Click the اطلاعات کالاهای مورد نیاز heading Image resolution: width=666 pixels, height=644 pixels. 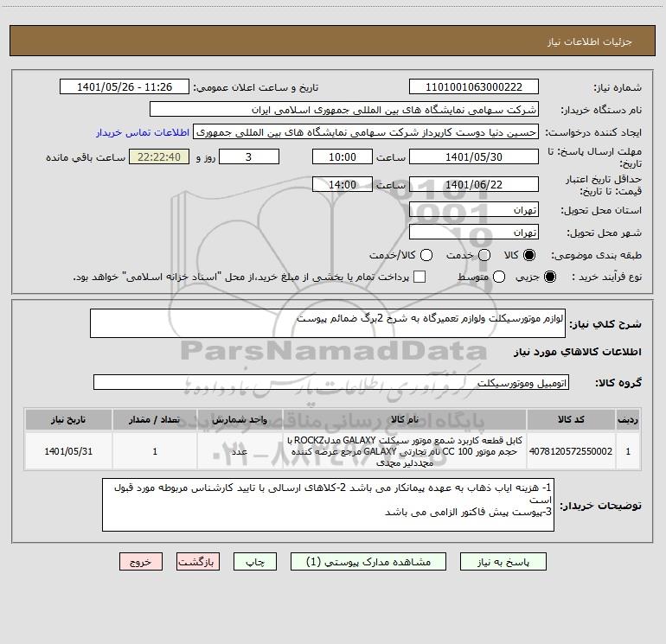(x=577, y=353)
